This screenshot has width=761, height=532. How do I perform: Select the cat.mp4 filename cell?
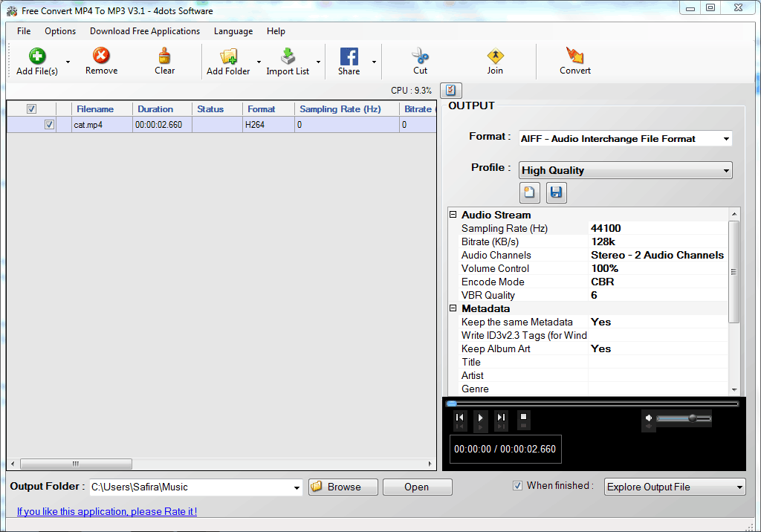[102, 125]
